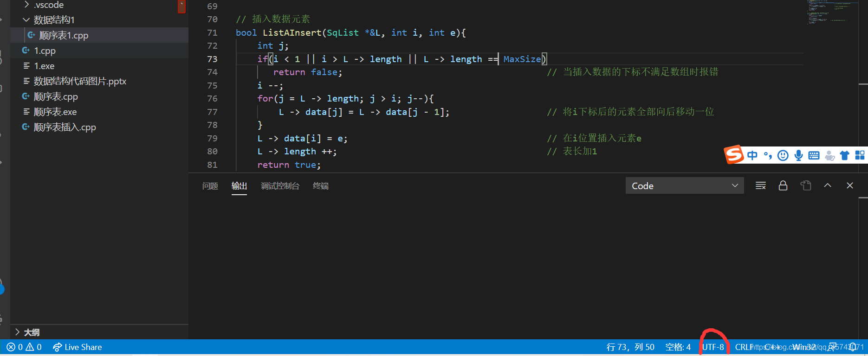Click the return true statement on line 81
The image size is (868, 356).
(x=289, y=165)
